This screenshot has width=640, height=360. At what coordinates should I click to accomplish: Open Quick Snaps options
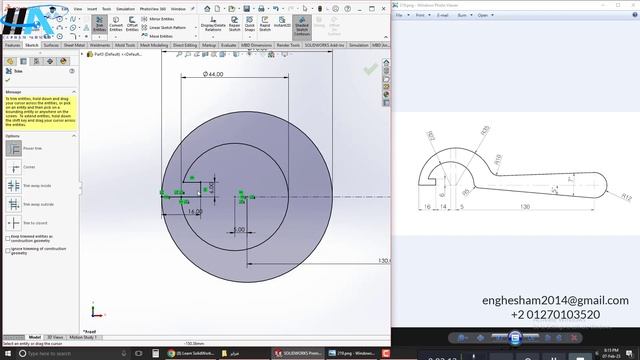tap(249, 24)
